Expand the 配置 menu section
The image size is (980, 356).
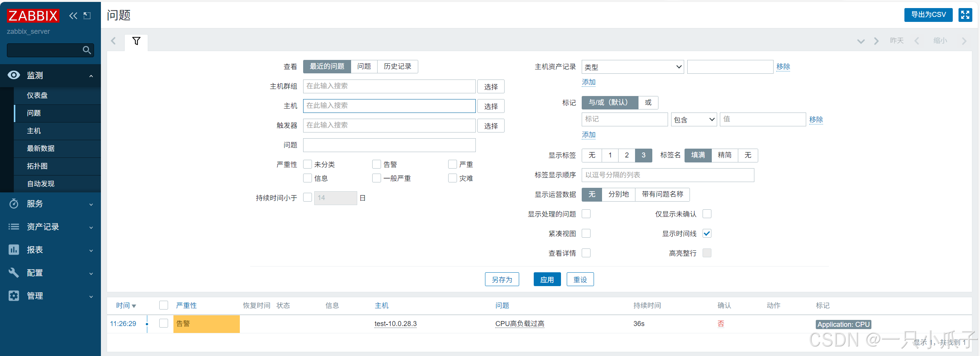tap(91, 273)
